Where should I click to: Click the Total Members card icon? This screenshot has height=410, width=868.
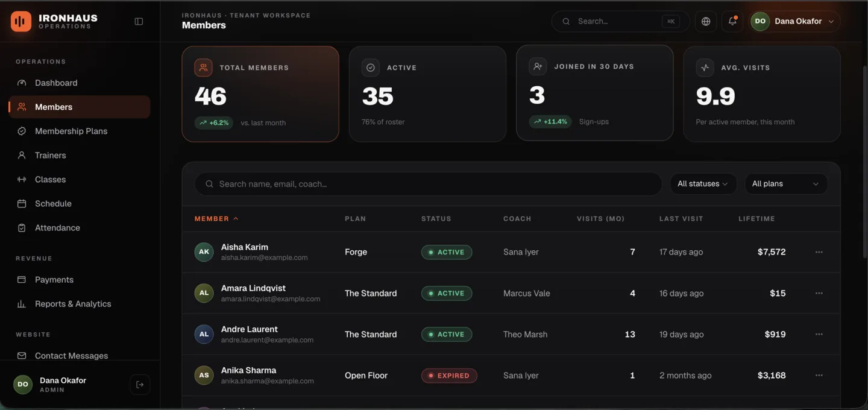point(203,68)
